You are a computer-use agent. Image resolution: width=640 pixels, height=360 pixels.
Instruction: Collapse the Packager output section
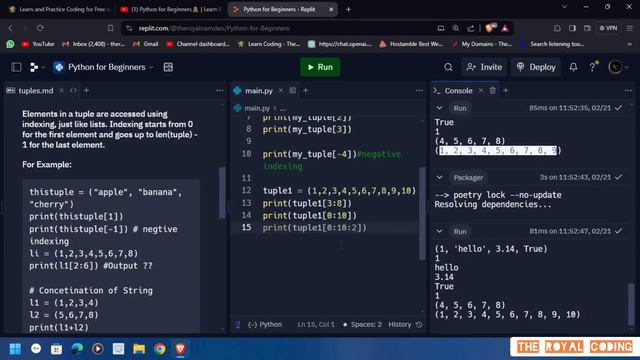pos(439,178)
